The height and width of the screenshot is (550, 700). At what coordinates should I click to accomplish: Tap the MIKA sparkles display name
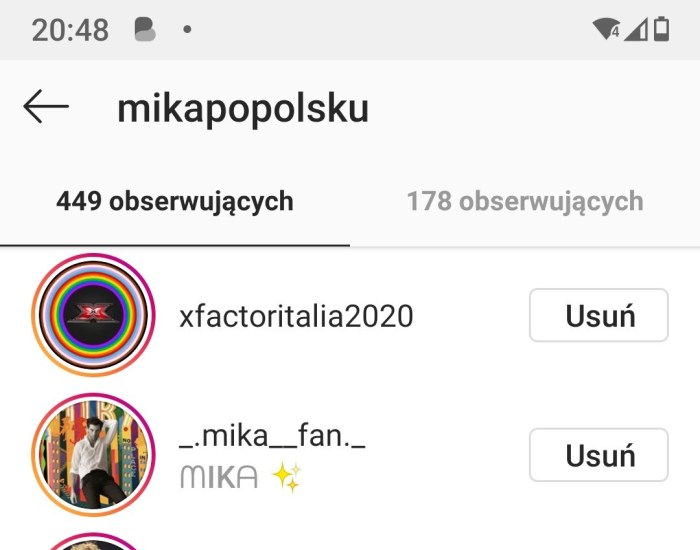241,477
